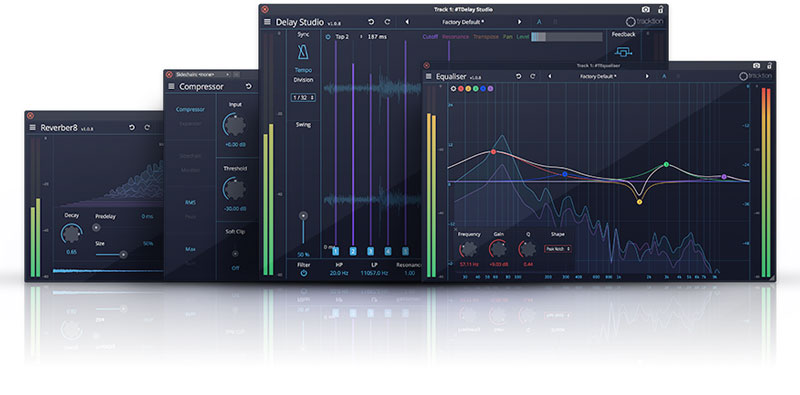Click the lock icon in Equaliser title bar
The height and width of the screenshot is (395, 800).
click(769, 65)
